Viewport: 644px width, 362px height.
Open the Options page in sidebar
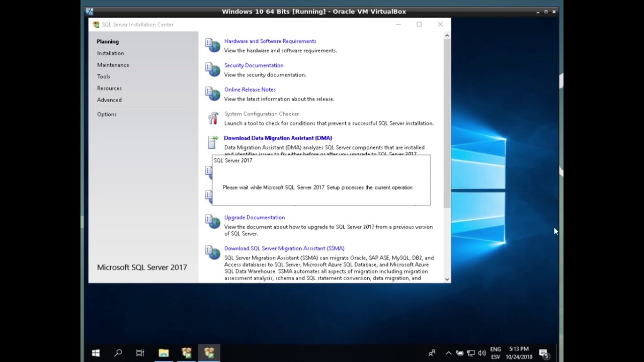[107, 114]
